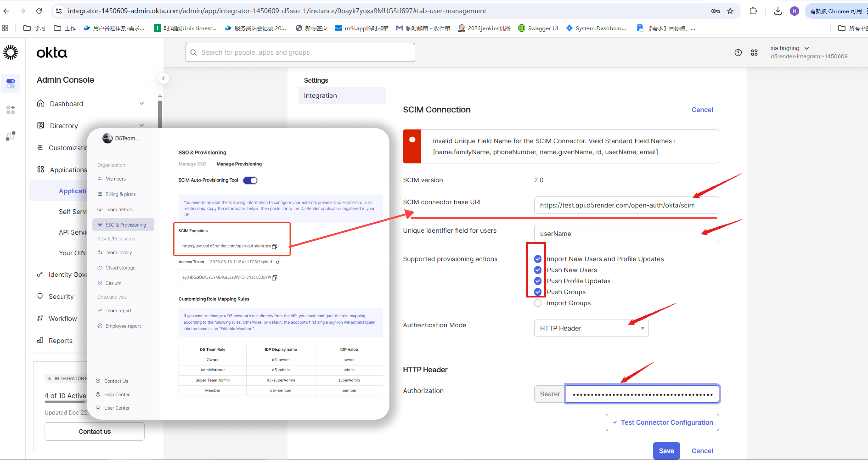Collapse the Admin Console sidebar arrow
The width and height of the screenshot is (868, 460).
[163, 79]
